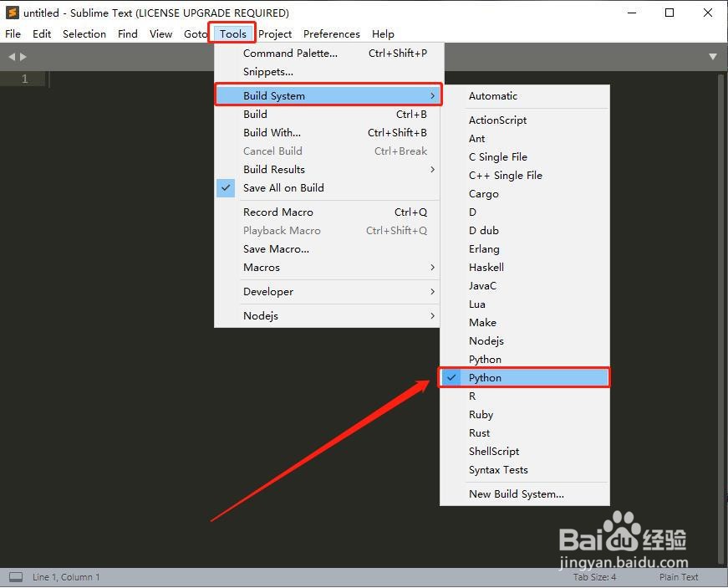Expand the Developer submenu
Image resolution: width=728 pixels, height=588 pixels.
[328, 292]
